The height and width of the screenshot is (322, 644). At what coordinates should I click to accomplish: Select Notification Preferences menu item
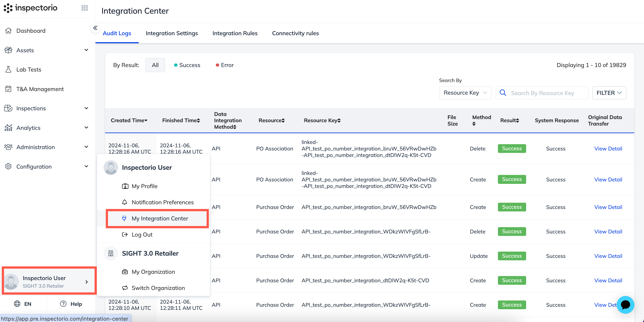click(x=153, y=202)
